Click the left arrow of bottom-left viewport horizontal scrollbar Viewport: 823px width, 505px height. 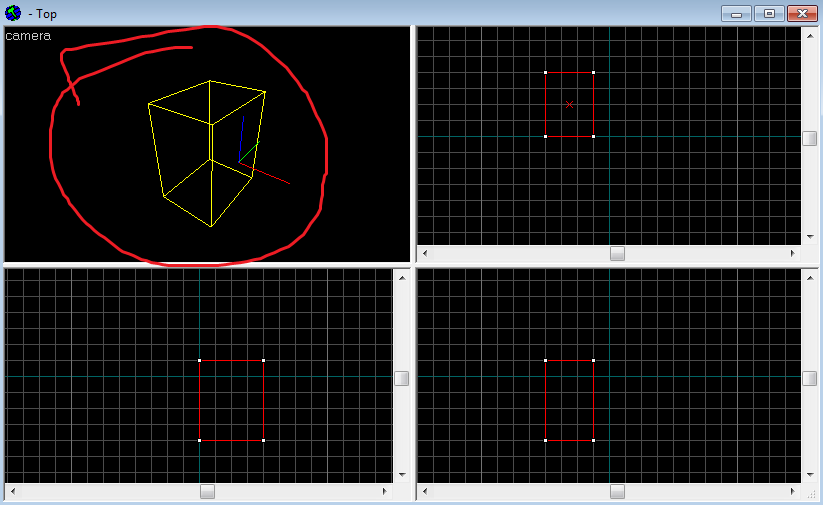point(13,491)
